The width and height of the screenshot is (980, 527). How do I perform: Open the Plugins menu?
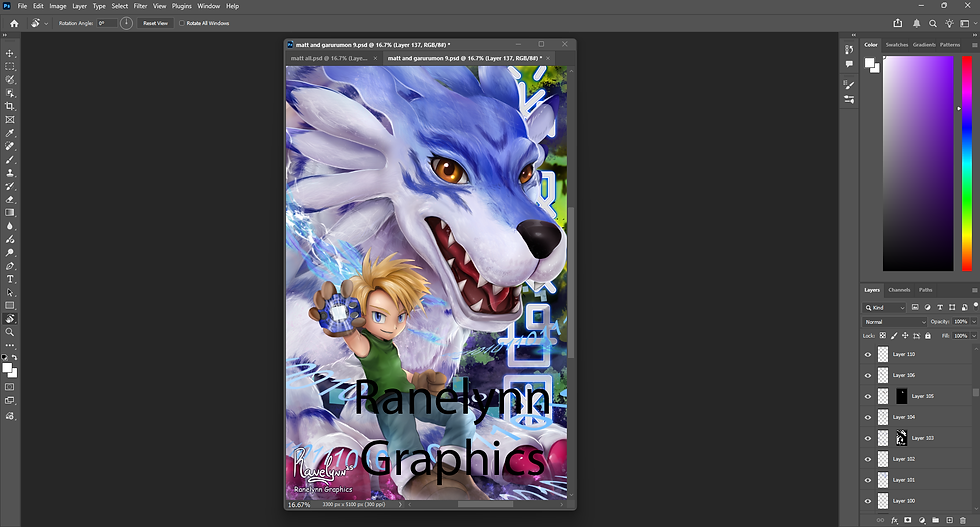(x=182, y=6)
